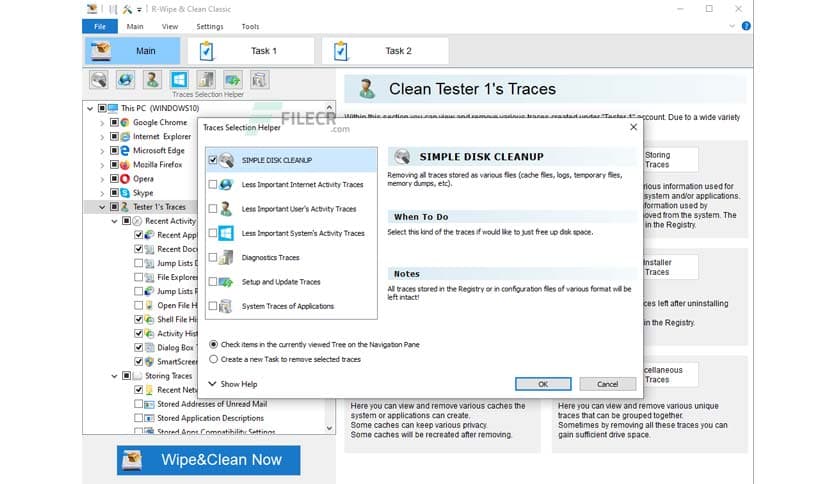Enable the Diagnostics Traces checkbox
The image size is (836, 484).
click(x=212, y=258)
